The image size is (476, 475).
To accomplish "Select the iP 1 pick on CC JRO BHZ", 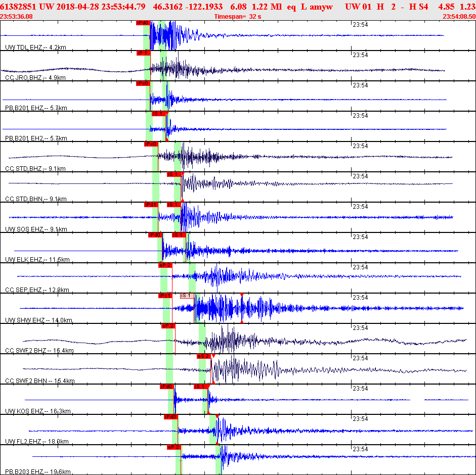I will [144, 53].
